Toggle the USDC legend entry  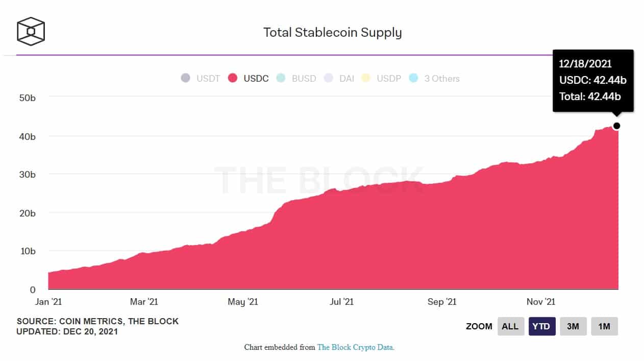pyautogui.click(x=248, y=79)
